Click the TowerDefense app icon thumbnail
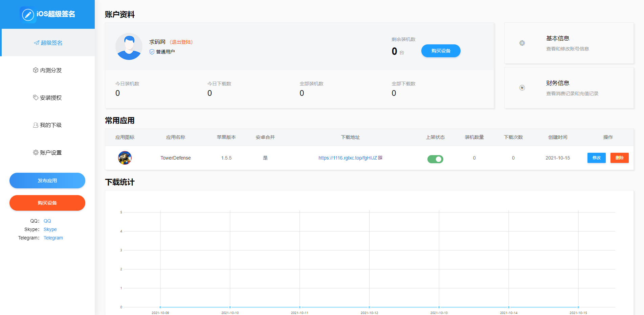 pyautogui.click(x=125, y=158)
